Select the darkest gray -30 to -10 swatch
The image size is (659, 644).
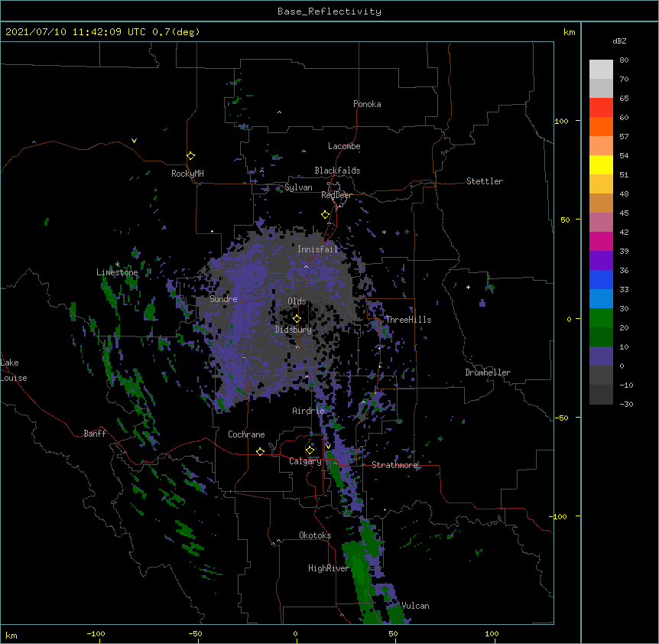(x=601, y=395)
